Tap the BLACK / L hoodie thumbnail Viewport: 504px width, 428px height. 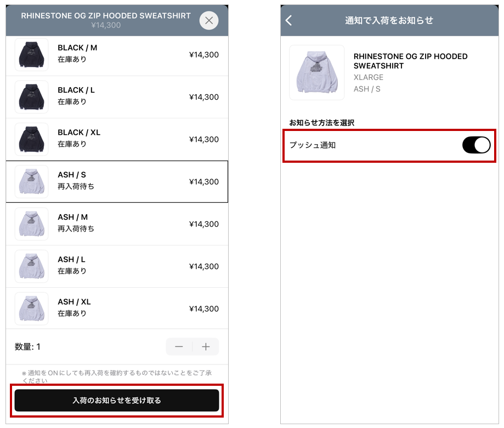pos(31,97)
